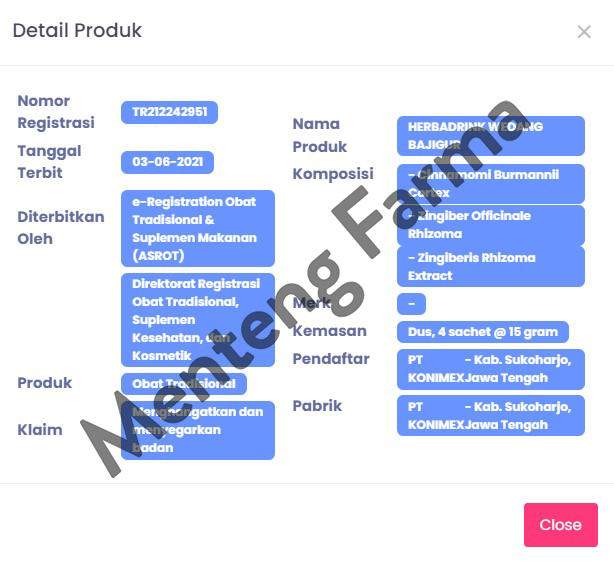Click the Komposisi field label
614x561 pixels.
332,174
